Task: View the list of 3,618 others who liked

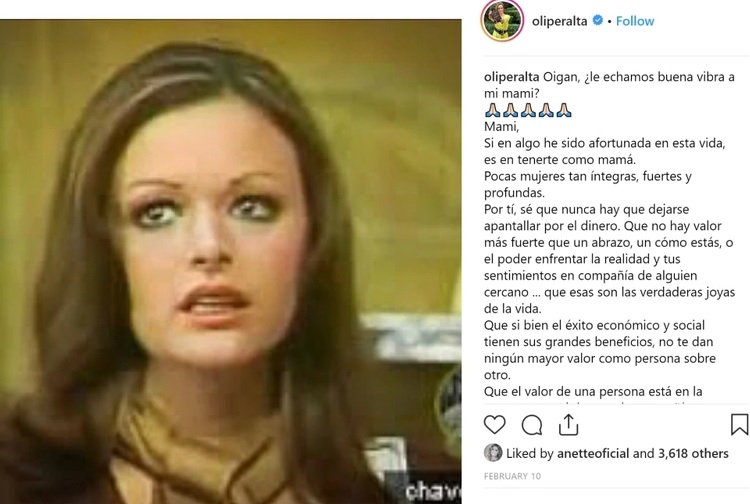Action: (693, 453)
